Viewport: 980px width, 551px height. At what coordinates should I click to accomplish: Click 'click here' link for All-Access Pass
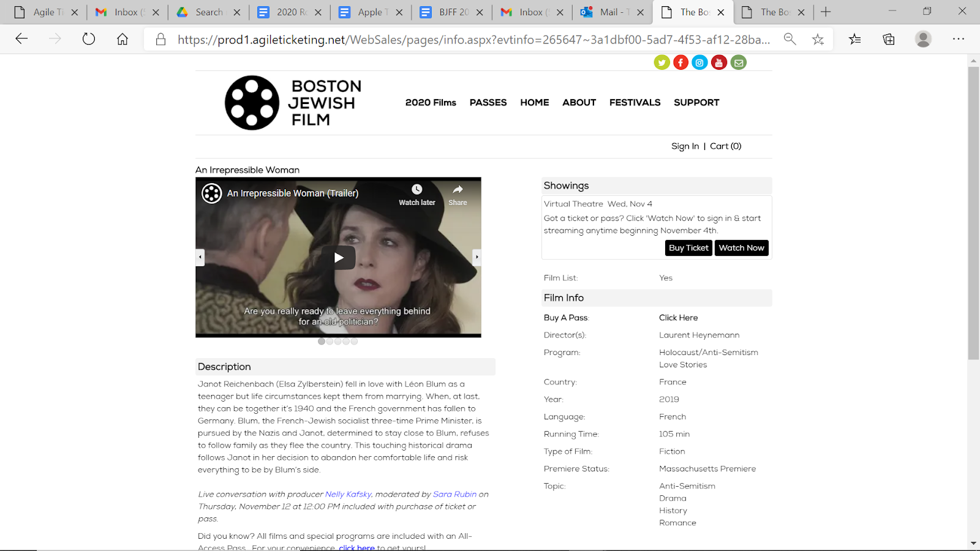(x=356, y=547)
